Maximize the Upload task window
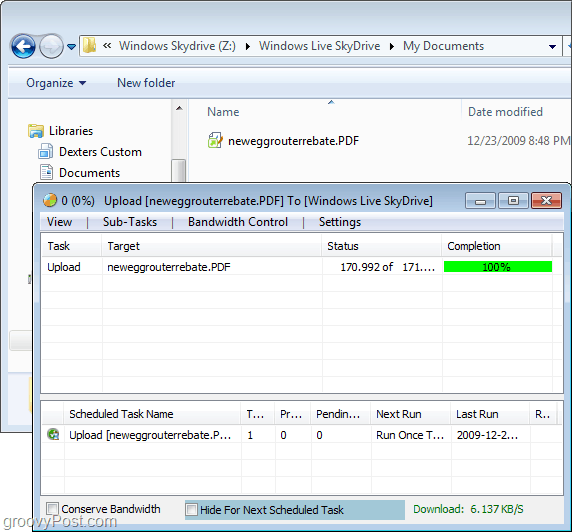The height and width of the screenshot is (532, 572). pos(513,201)
